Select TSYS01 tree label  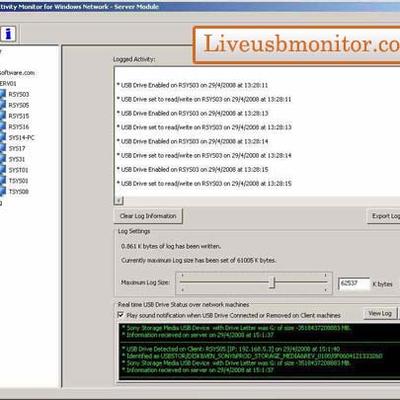[x=18, y=181]
